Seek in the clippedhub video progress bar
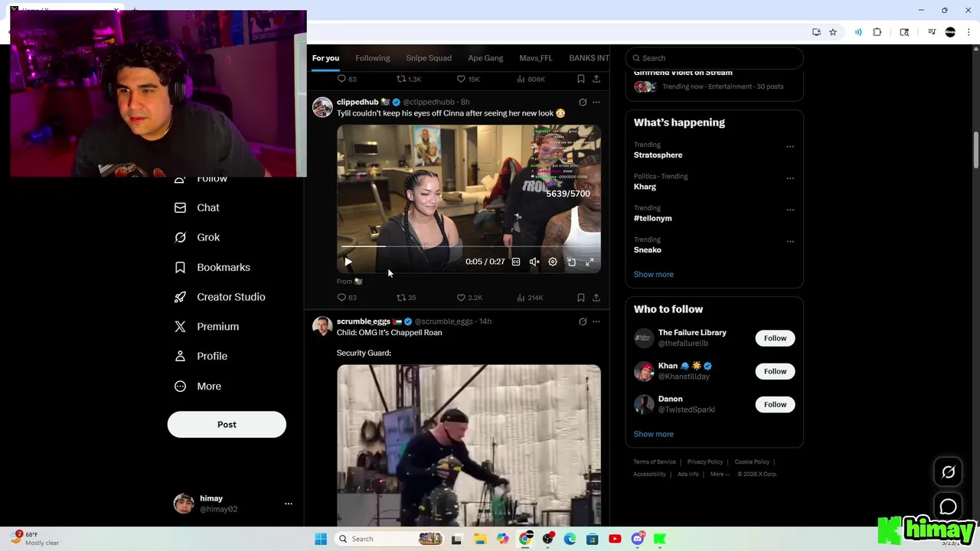The image size is (980, 551). pyautogui.click(x=469, y=247)
